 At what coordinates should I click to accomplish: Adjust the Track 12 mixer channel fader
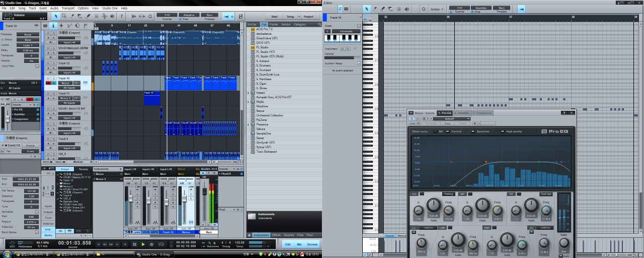167,202
